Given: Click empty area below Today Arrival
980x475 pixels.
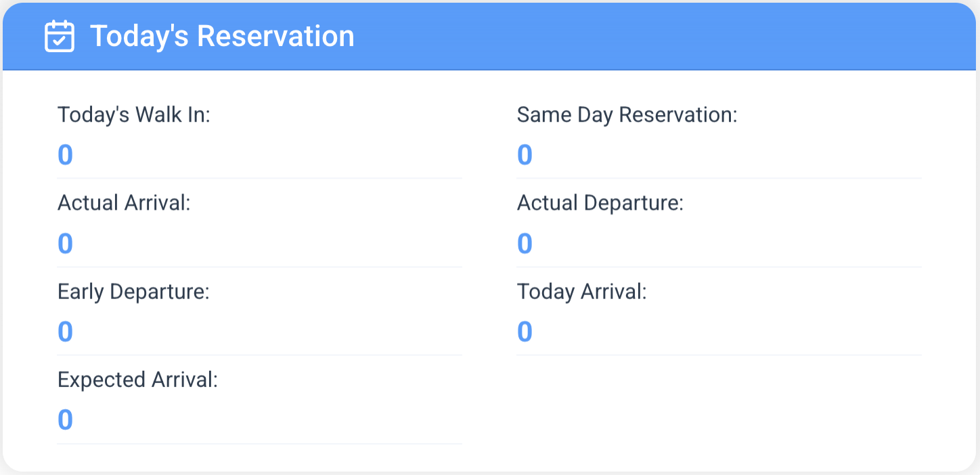Looking at the screenshot, I should pos(719,406).
